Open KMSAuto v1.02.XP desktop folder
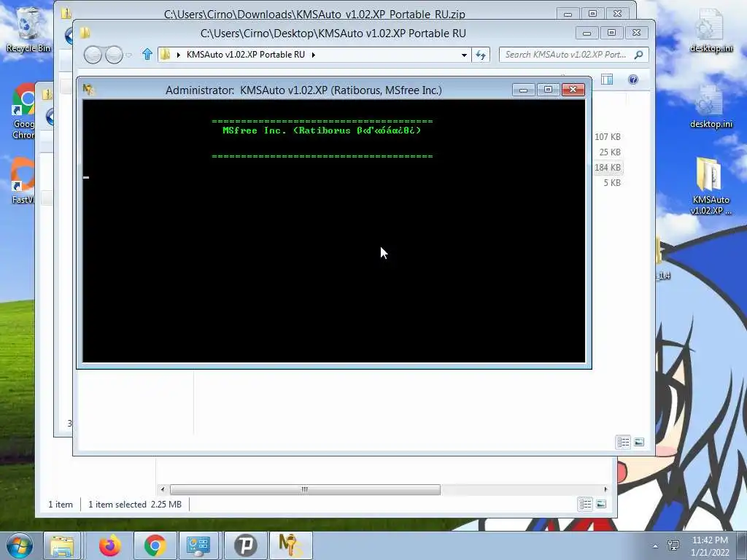The width and height of the screenshot is (747, 560). [711, 187]
